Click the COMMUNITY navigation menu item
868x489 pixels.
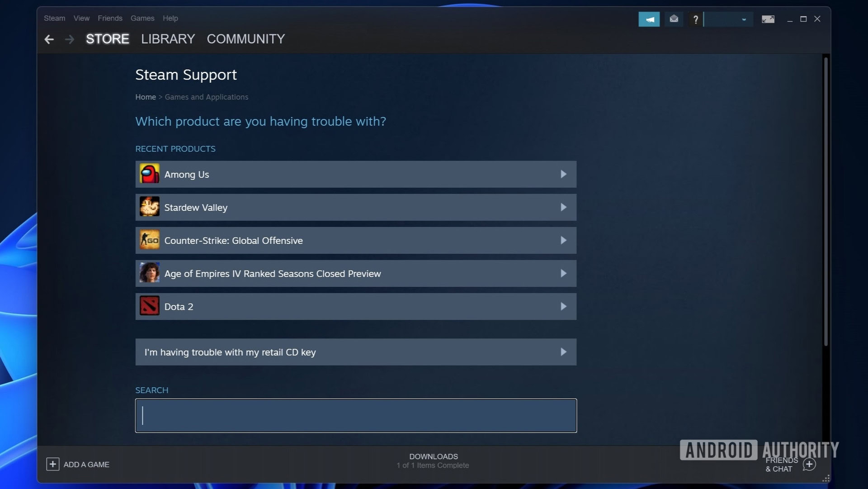[x=245, y=38]
